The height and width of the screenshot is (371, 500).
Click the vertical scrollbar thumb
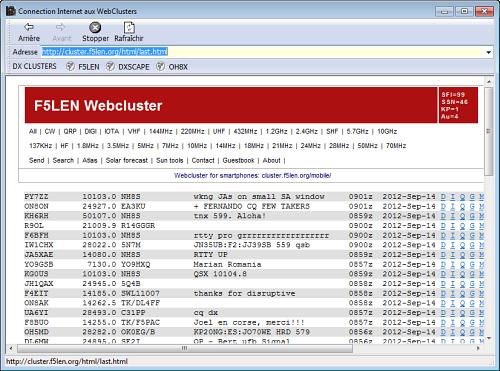(489, 131)
